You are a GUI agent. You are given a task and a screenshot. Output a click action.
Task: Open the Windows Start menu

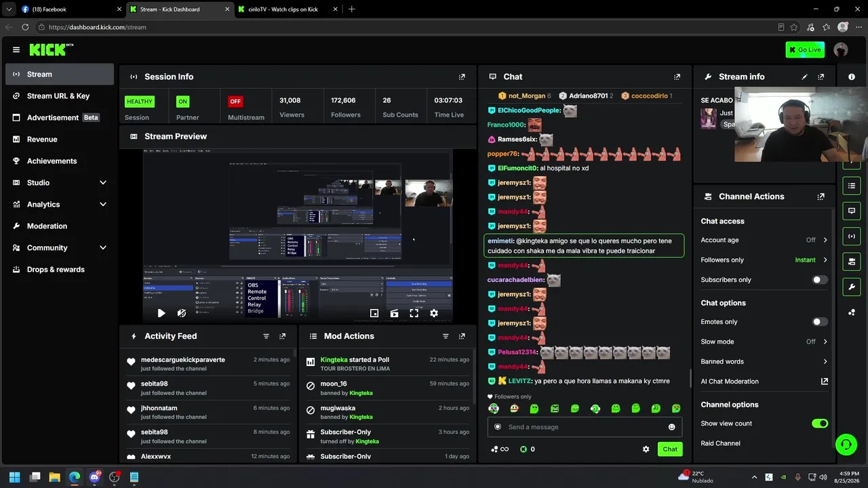tap(15, 477)
